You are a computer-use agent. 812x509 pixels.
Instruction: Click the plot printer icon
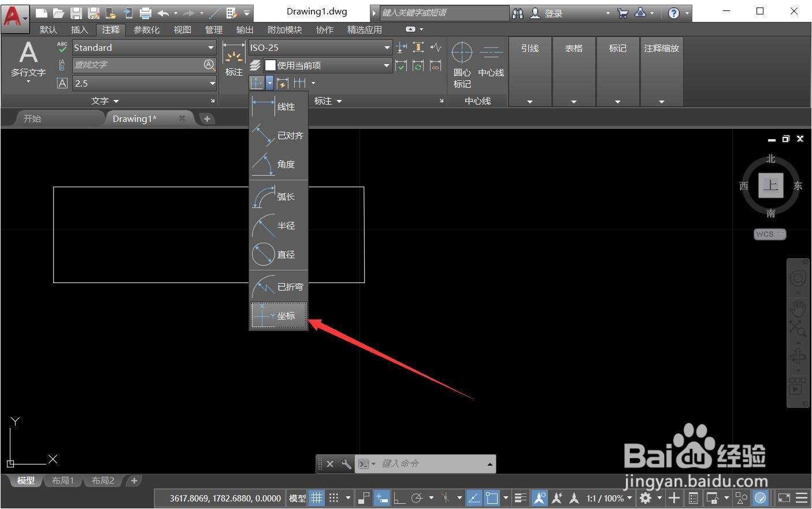coord(146,13)
